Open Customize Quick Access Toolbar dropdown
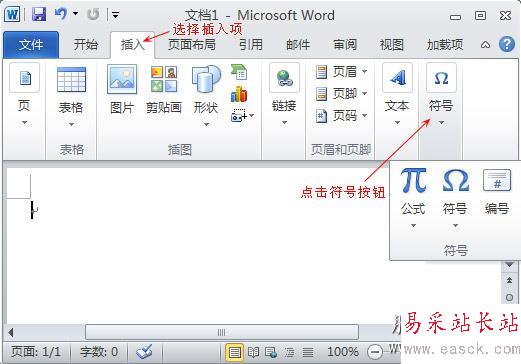 coord(116,15)
